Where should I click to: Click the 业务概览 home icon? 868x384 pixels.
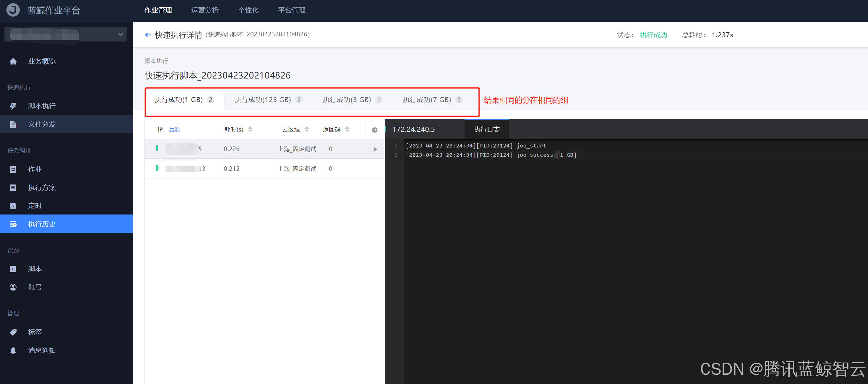click(x=13, y=61)
